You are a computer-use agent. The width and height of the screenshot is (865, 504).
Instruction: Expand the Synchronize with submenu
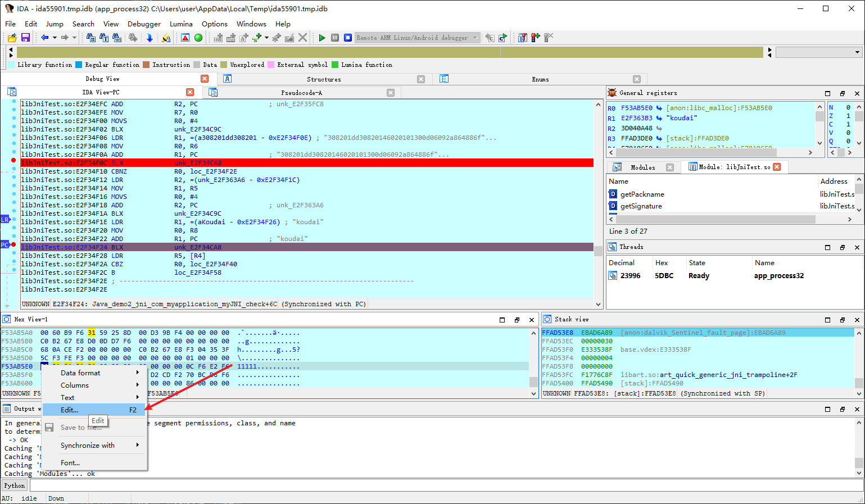pyautogui.click(x=94, y=445)
